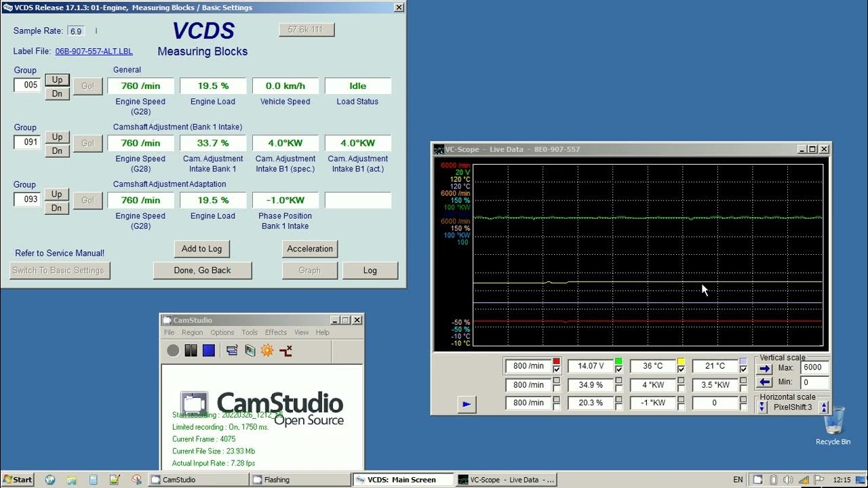Enable the checkbox beside the 4 °KW channel
The width and height of the screenshot is (868, 488).
click(681, 388)
